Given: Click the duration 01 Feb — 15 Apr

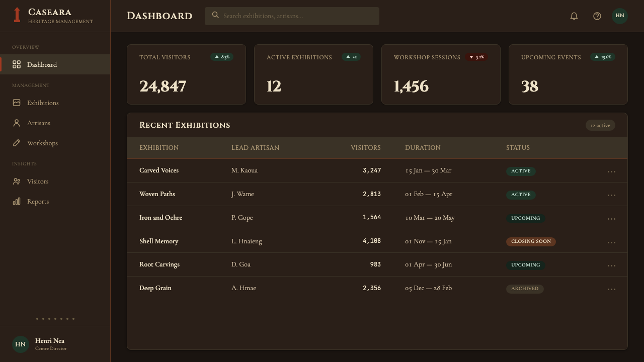Looking at the screenshot, I should [x=429, y=194].
